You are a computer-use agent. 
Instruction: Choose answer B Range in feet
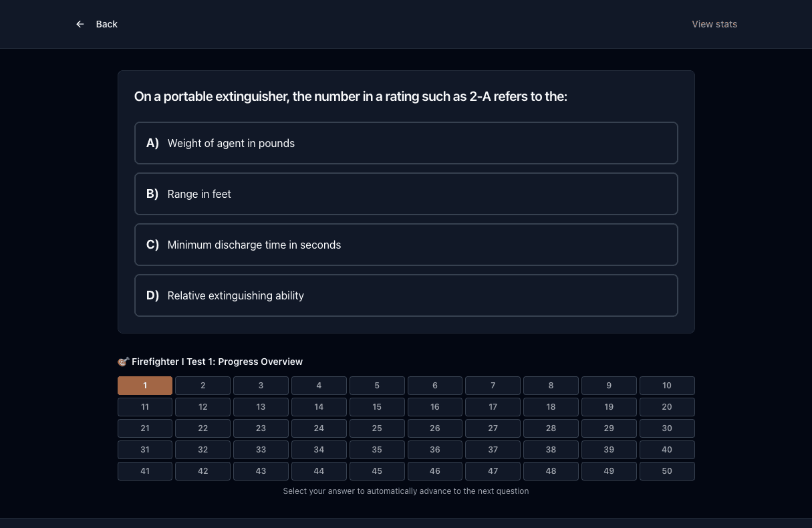pos(406,194)
